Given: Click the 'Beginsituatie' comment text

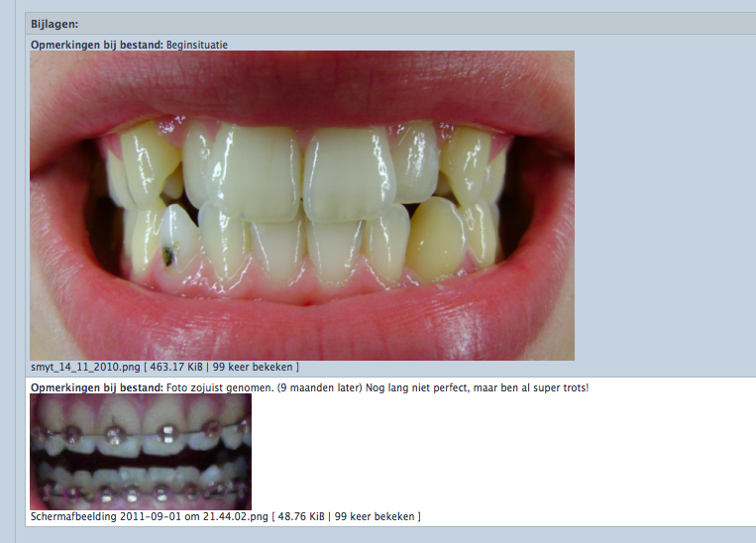Looking at the screenshot, I should pyautogui.click(x=197, y=45).
